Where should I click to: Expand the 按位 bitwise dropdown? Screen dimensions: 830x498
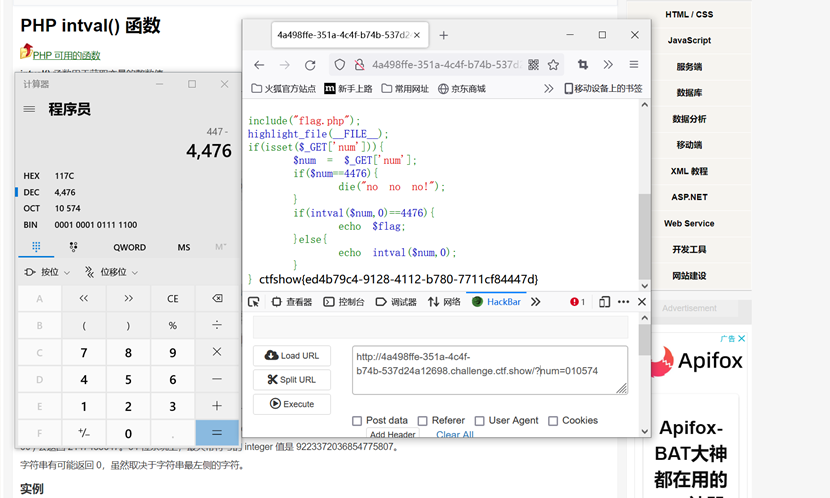41,272
